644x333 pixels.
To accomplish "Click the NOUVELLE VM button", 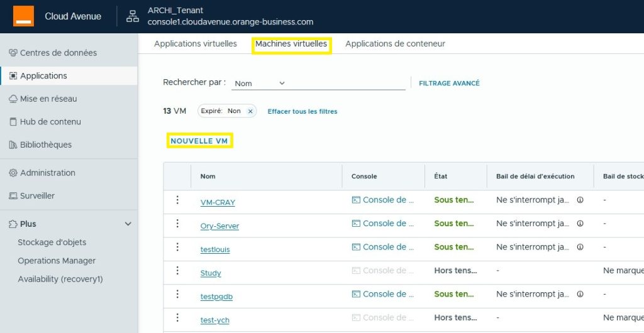I will tap(199, 141).
